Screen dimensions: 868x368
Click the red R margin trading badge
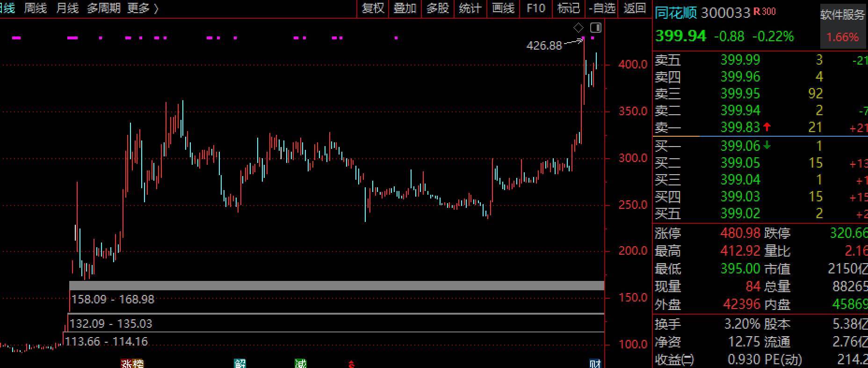[757, 12]
